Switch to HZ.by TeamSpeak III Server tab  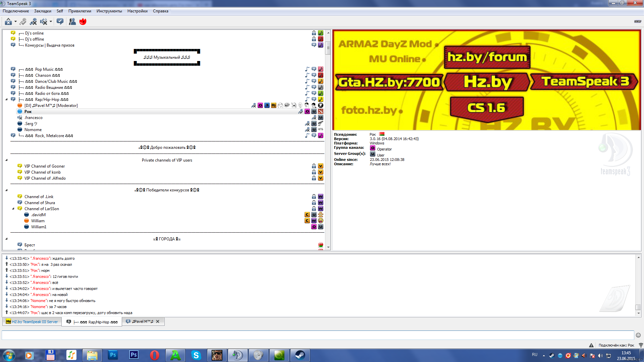(32, 322)
